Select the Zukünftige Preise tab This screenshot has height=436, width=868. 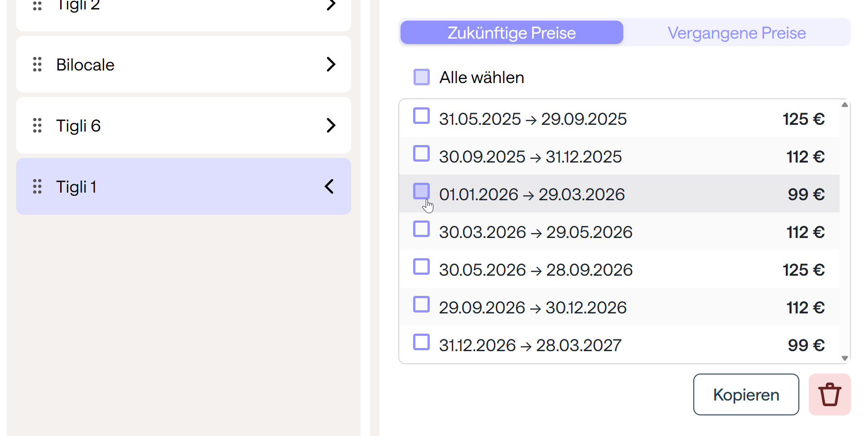[511, 33]
